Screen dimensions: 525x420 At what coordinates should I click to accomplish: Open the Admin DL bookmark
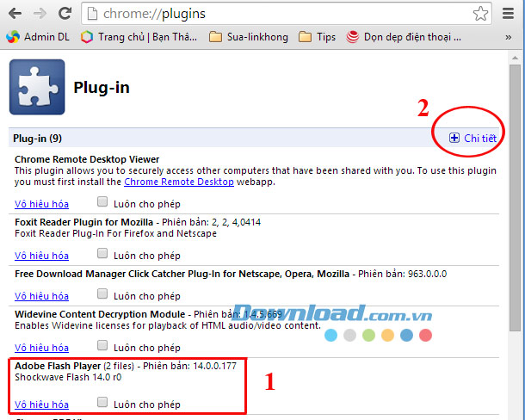[38, 37]
